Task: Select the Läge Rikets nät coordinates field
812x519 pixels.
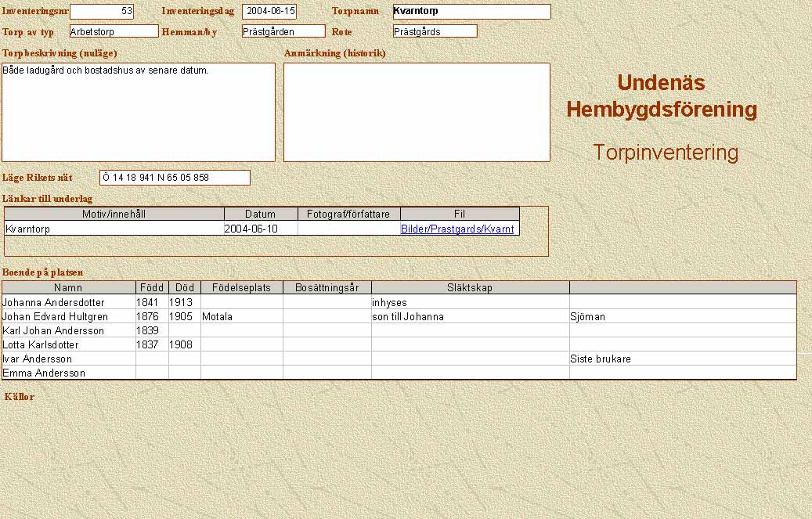Action: (x=175, y=178)
